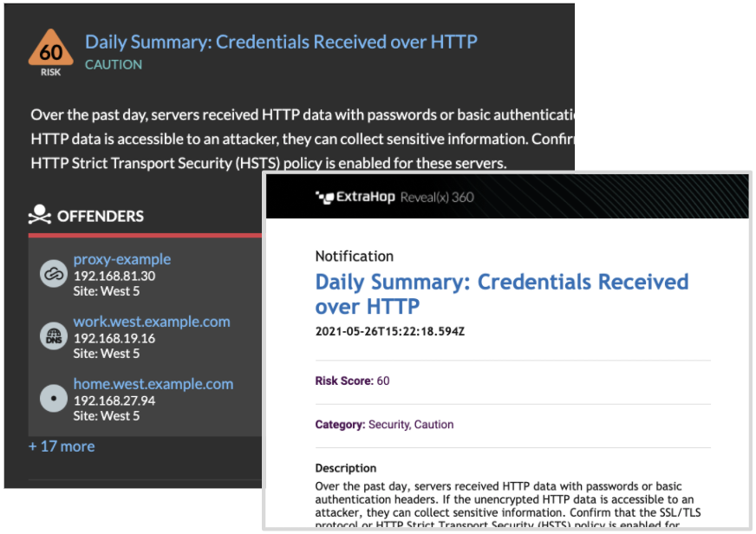Click the Reveal(x) 360 product name text

pos(437,197)
